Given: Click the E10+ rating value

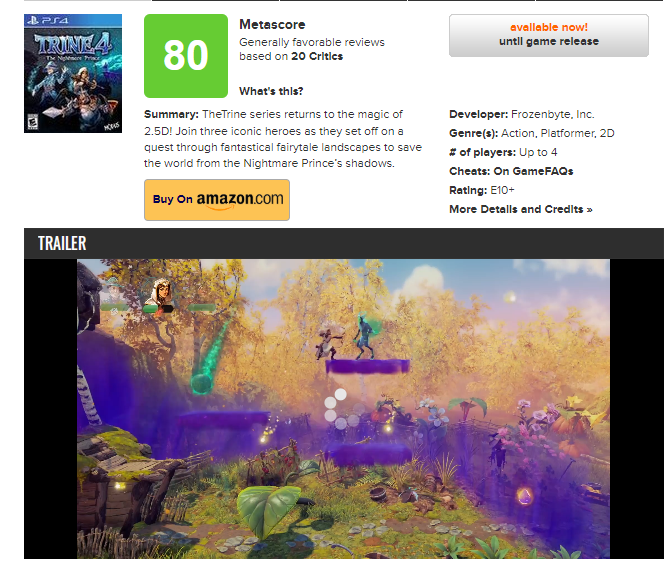Looking at the screenshot, I should tap(502, 190).
